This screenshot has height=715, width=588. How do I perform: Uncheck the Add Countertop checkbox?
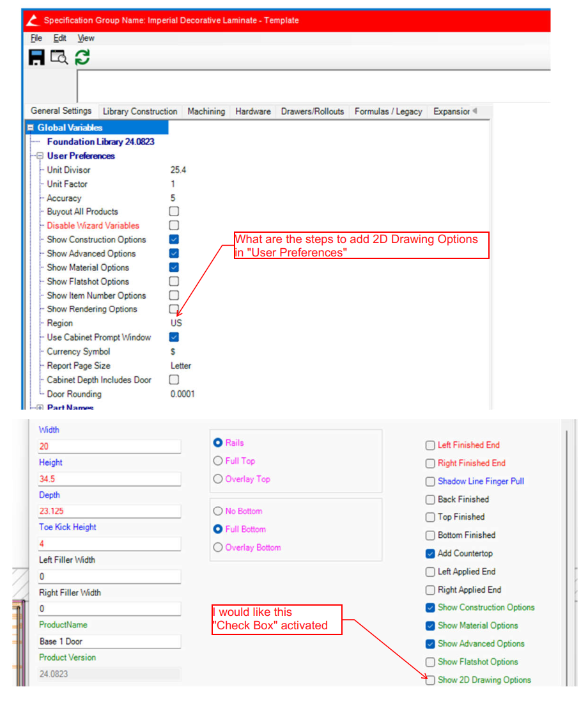[430, 554]
